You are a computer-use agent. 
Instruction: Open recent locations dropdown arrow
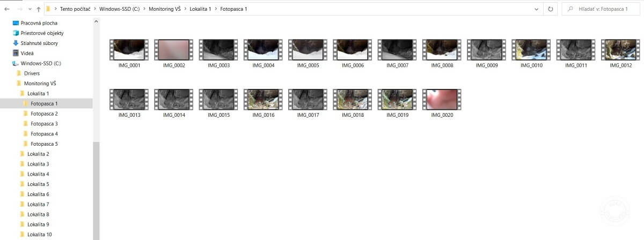[30, 10]
